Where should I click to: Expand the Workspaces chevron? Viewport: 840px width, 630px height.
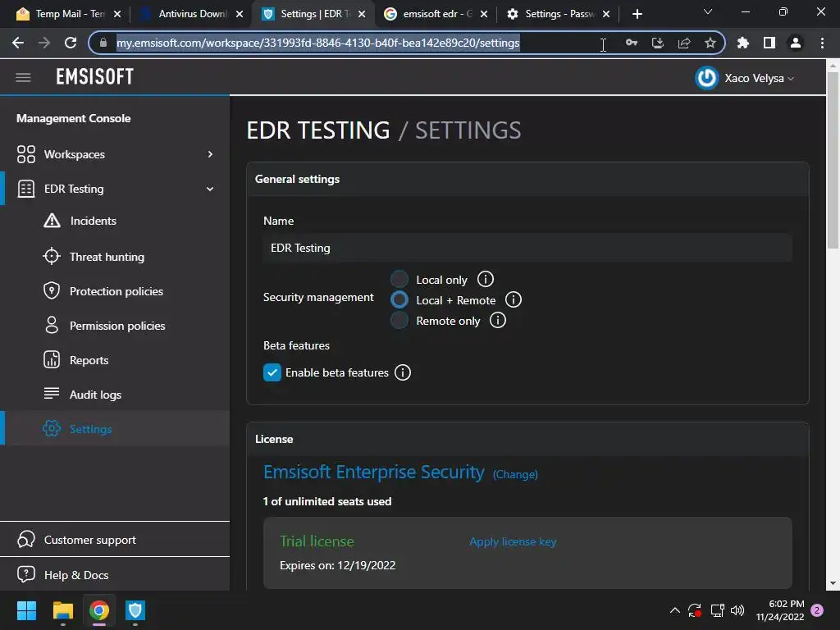tap(210, 154)
